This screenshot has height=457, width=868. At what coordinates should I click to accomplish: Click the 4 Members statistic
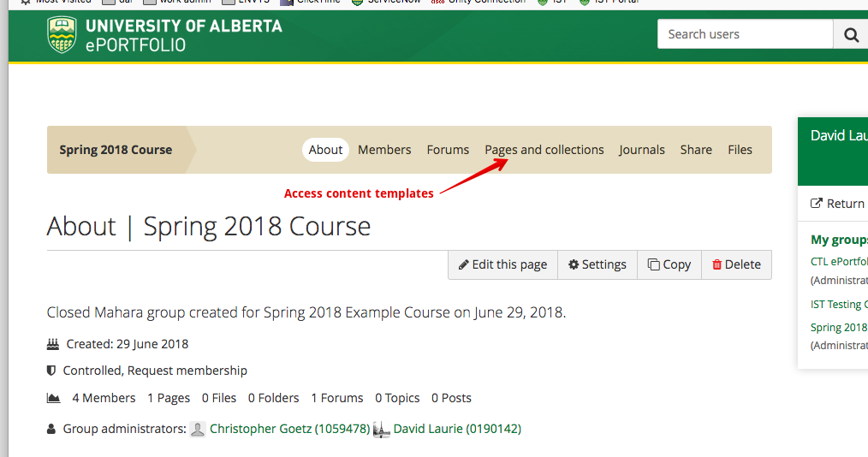coord(104,398)
